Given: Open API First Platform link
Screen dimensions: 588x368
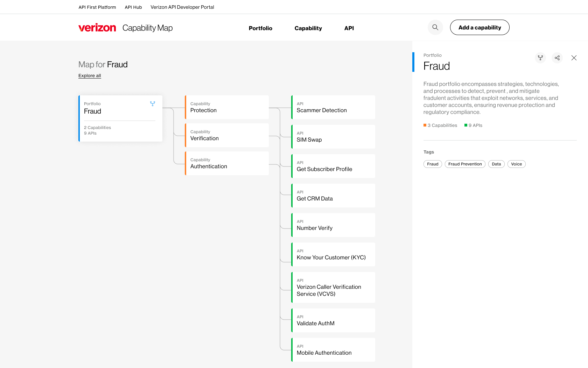Looking at the screenshot, I should 97,7.
